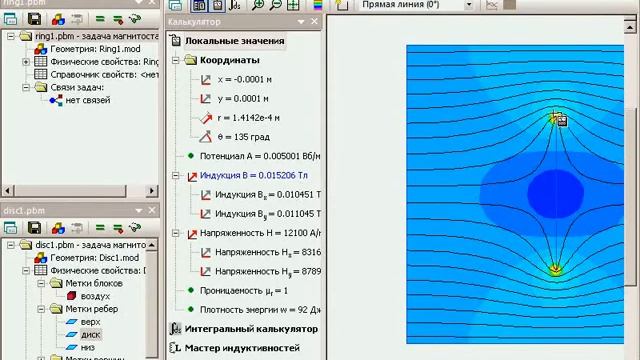Click greyed mesh icon in ring1.pbm toolbar
Image resolution: width=640 pixels, height=360 pixels.
(x=76, y=19)
